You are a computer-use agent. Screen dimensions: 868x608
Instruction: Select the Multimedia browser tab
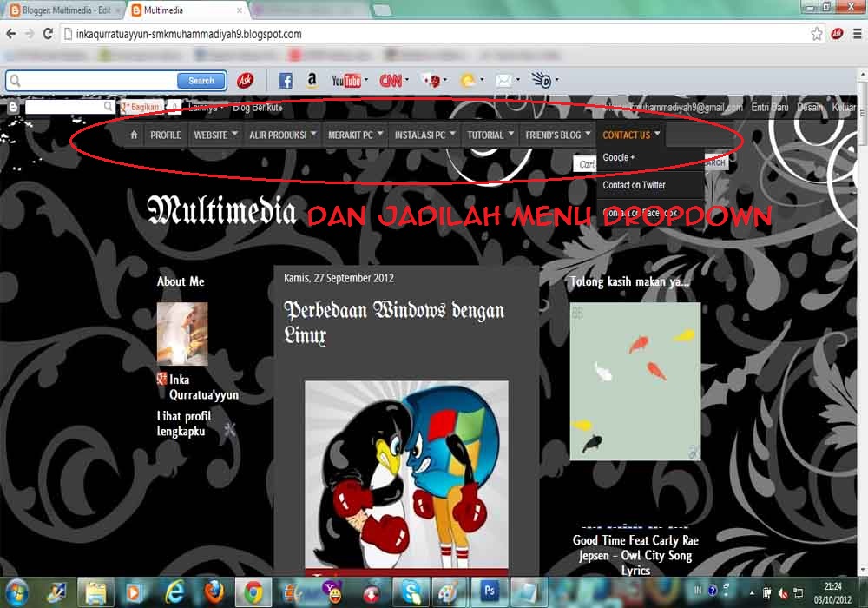(x=186, y=10)
